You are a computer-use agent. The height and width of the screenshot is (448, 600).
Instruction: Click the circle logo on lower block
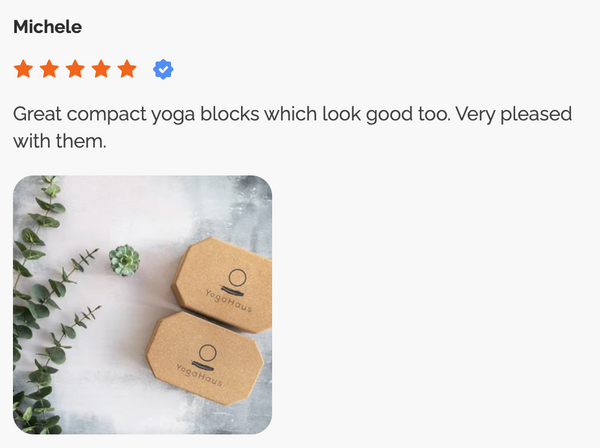pos(208,353)
